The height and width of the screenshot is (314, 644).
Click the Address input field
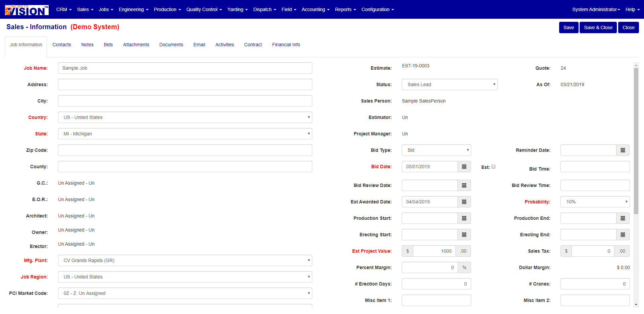point(185,84)
